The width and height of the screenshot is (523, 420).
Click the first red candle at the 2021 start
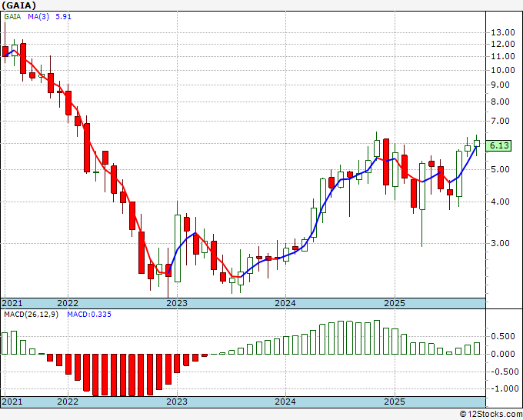click(5, 52)
